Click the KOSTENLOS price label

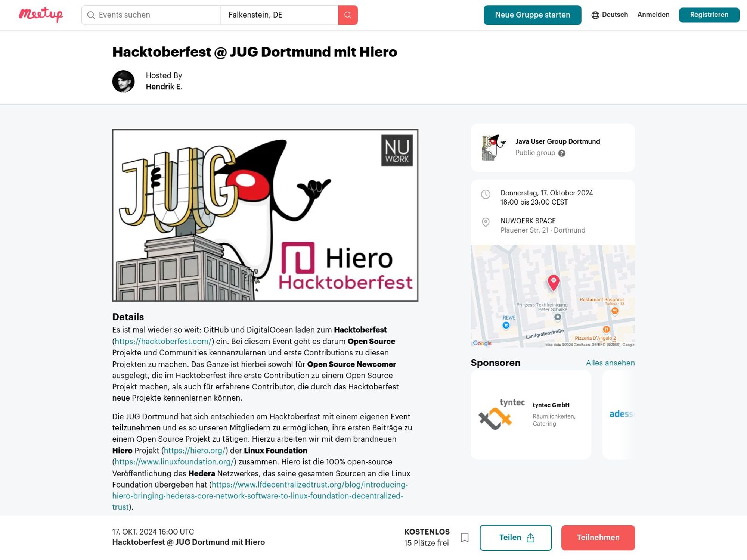point(427,532)
